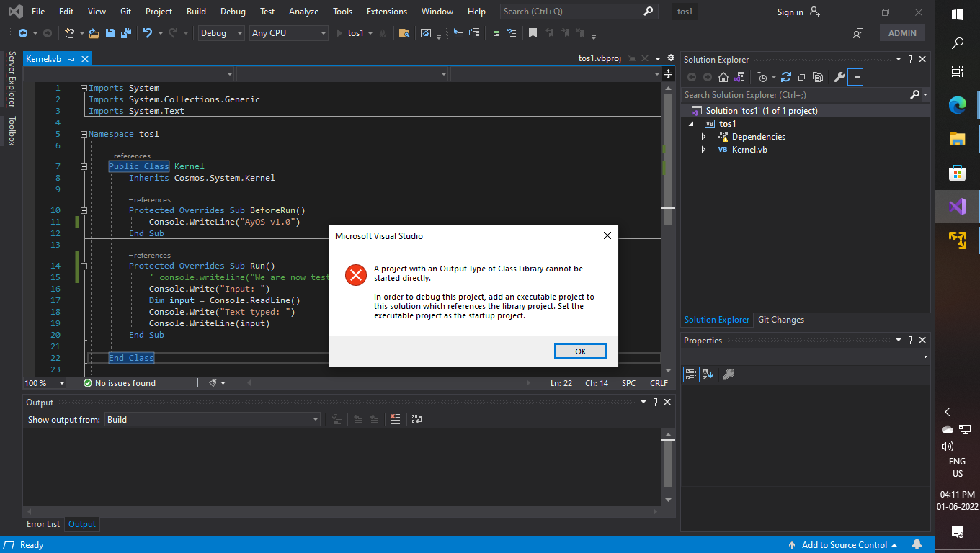Click the Save All icon
Image resolution: width=980 pixels, height=553 pixels.
125,32
